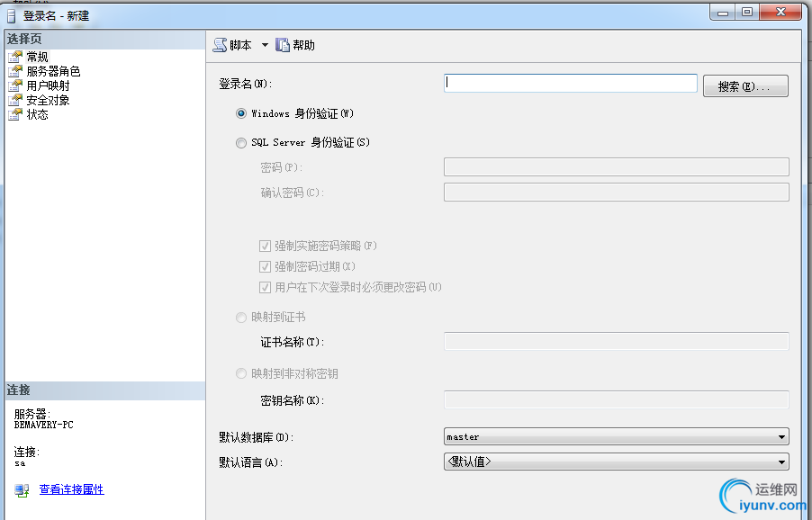
Task: Toggle 强制密码过期 checkbox
Action: 265,266
